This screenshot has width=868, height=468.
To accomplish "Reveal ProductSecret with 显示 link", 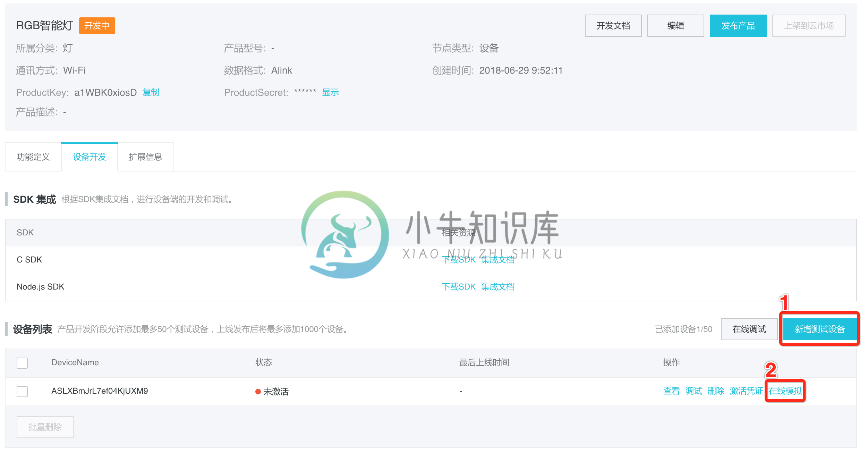I will tap(330, 92).
